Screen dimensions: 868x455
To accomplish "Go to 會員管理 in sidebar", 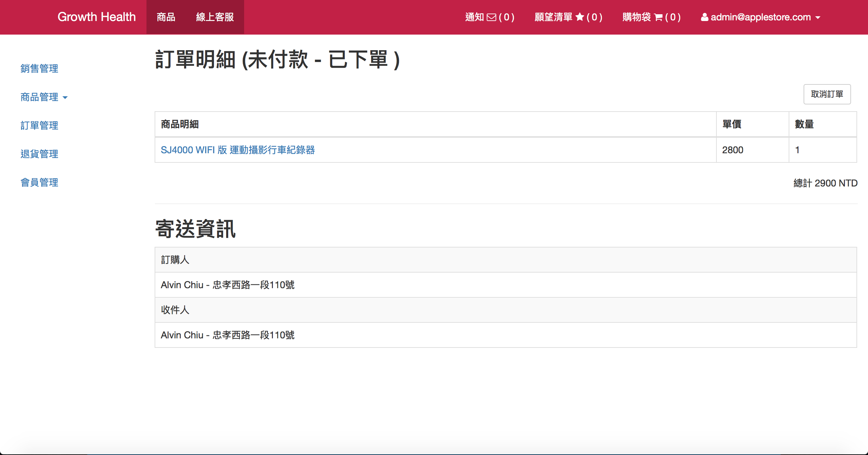I will tap(39, 182).
